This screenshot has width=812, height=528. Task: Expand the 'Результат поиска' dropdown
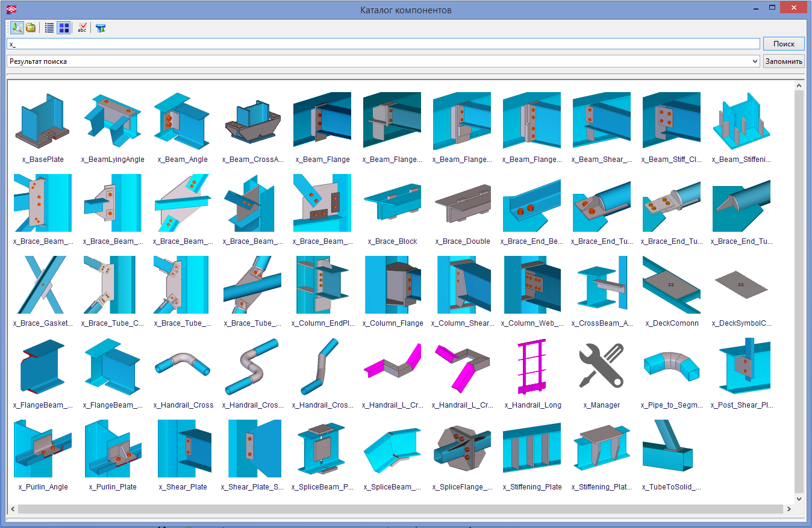[755, 61]
